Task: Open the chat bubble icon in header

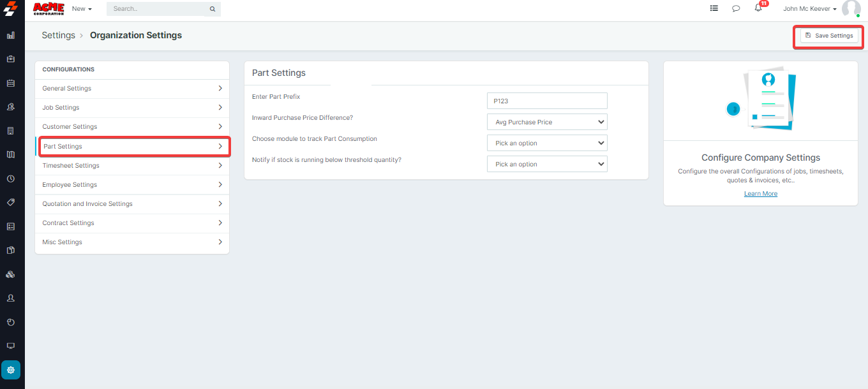Action: coord(736,9)
